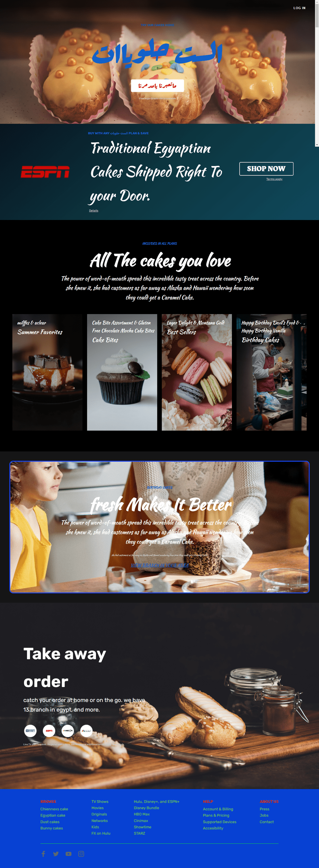Open View Branch In Your Area link
The height and width of the screenshot is (868, 319).
coord(160,565)
